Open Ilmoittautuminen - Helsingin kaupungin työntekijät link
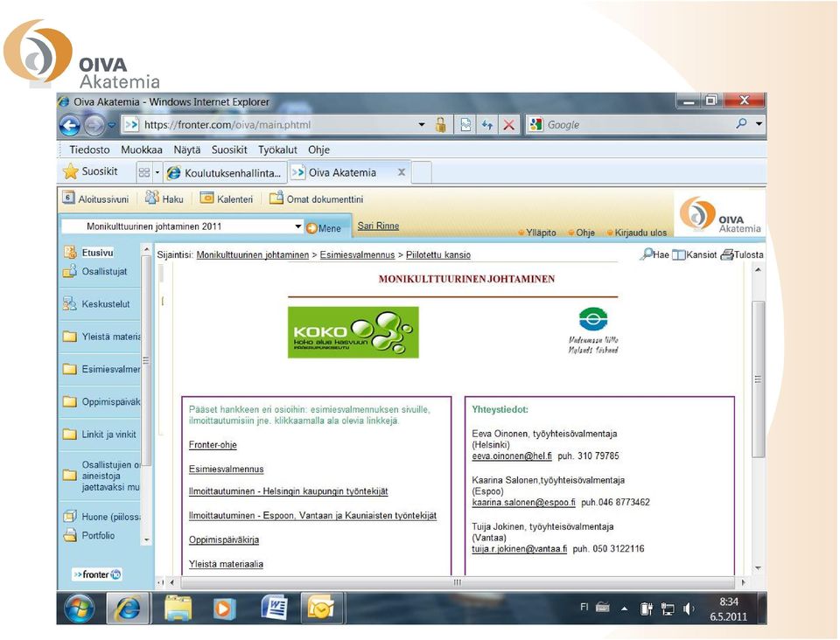Screen dimensions: 840x640 tap(288, 491)
